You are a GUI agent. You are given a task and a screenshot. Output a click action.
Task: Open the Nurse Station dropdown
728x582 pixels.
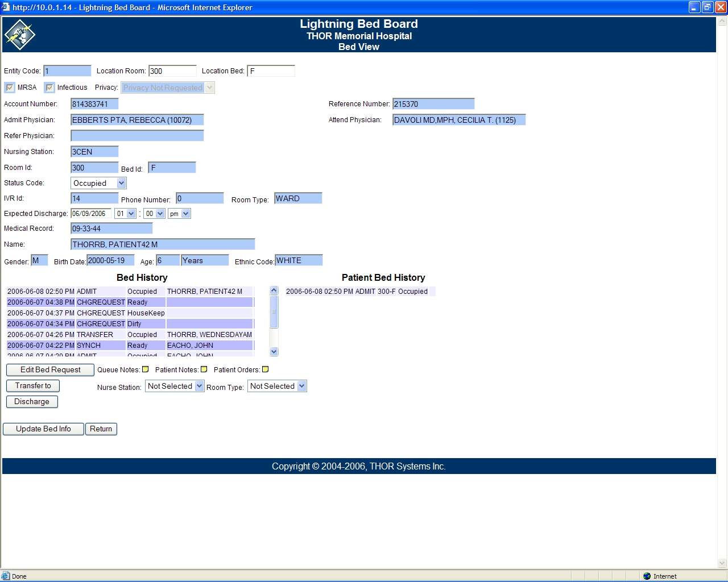175,386
